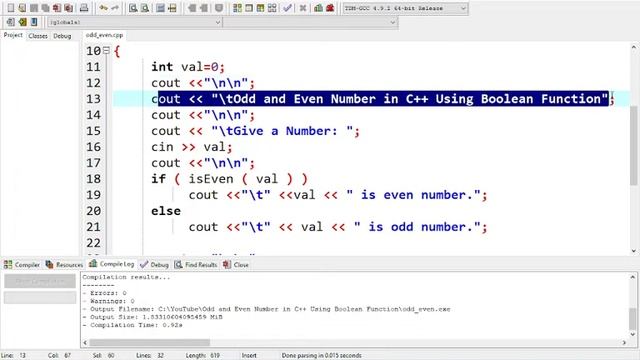Viewport: 640px width, 360px height.
Task: Click the Redo arrow icon
Action: 115,8
